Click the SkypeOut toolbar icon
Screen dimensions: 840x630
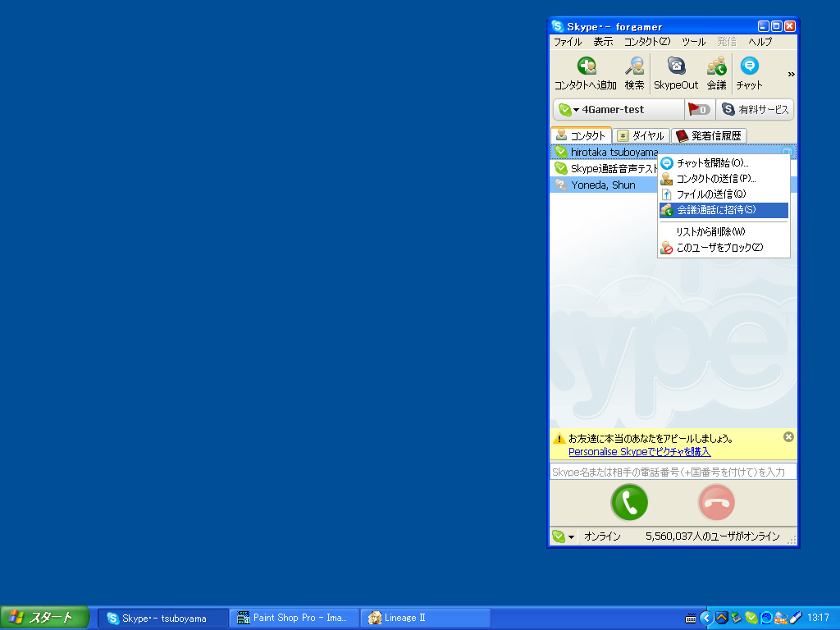click(x=676, y=66)
